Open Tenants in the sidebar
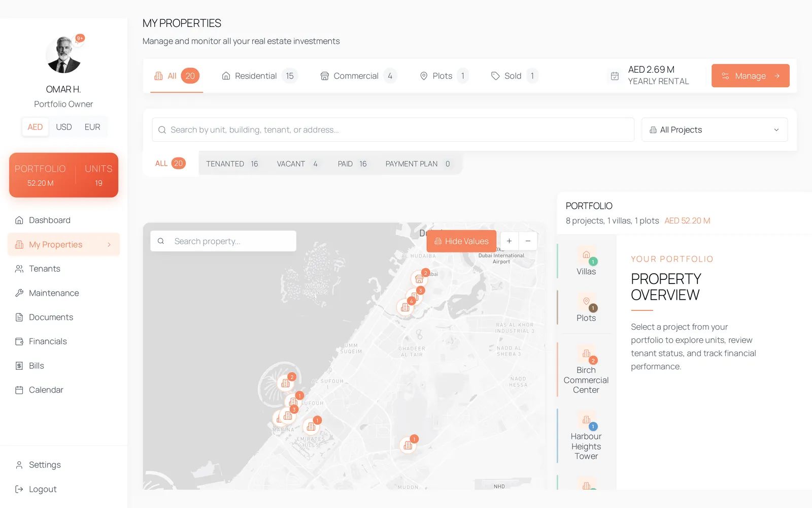Screen dimensions: 812x508 (x=63, y=269)
